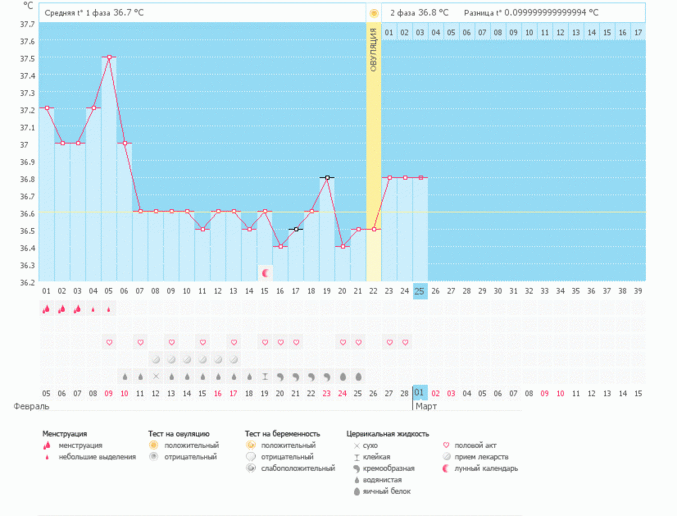The image size is (677, 516).
Task: Click the watery fluid drop icon on day 06
Action: tap(124, 377)
